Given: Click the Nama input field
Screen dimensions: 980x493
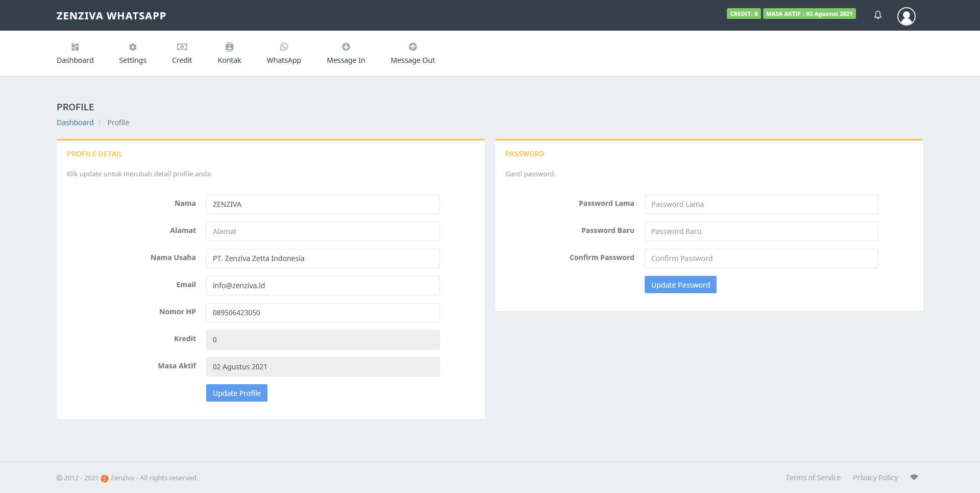Looking at the screenshot, I should pyautogui.click(x=323, y=204).
